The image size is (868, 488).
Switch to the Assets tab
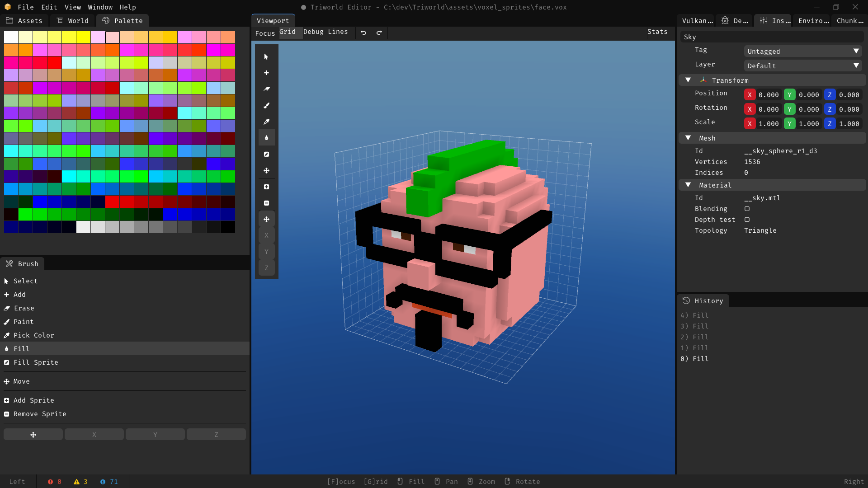coord(24,21)
